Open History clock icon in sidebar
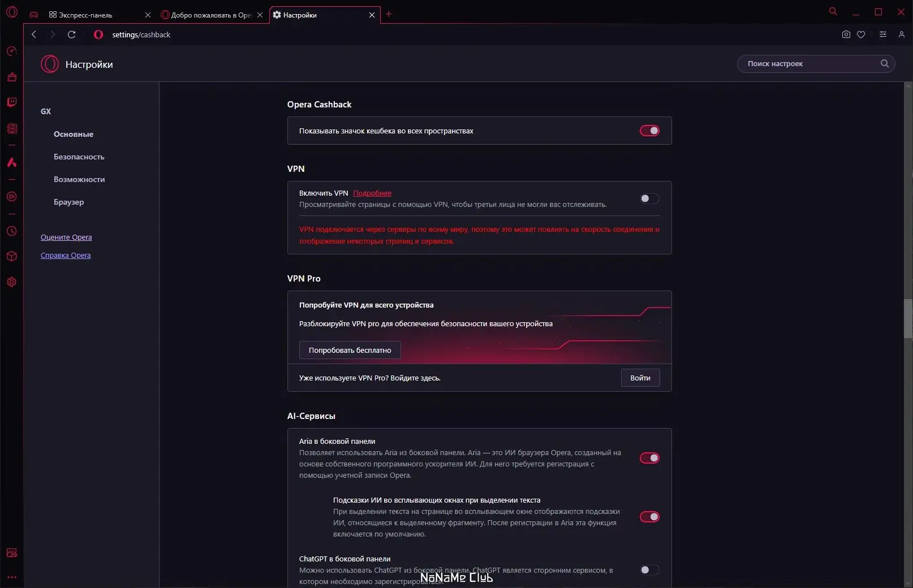The width and height of the screenshot is (913, 588). pos(12,231)
